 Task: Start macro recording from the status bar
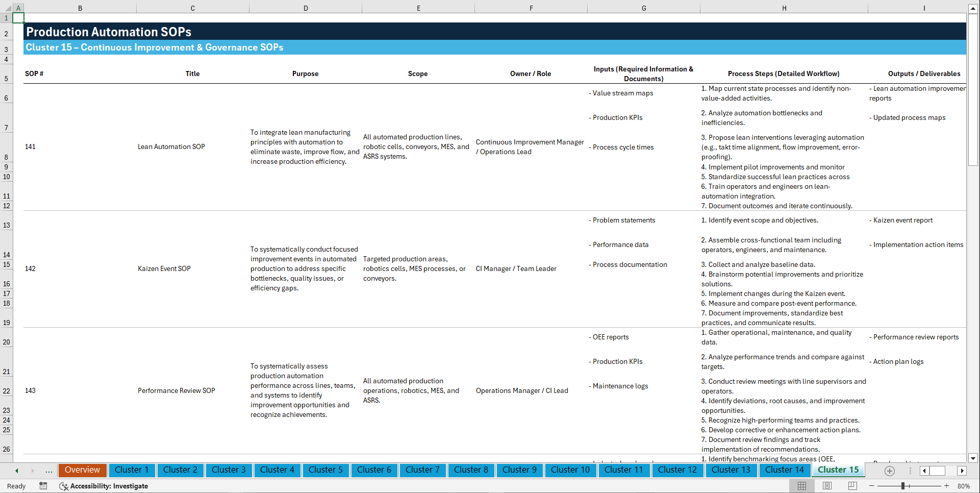point(43,486)
